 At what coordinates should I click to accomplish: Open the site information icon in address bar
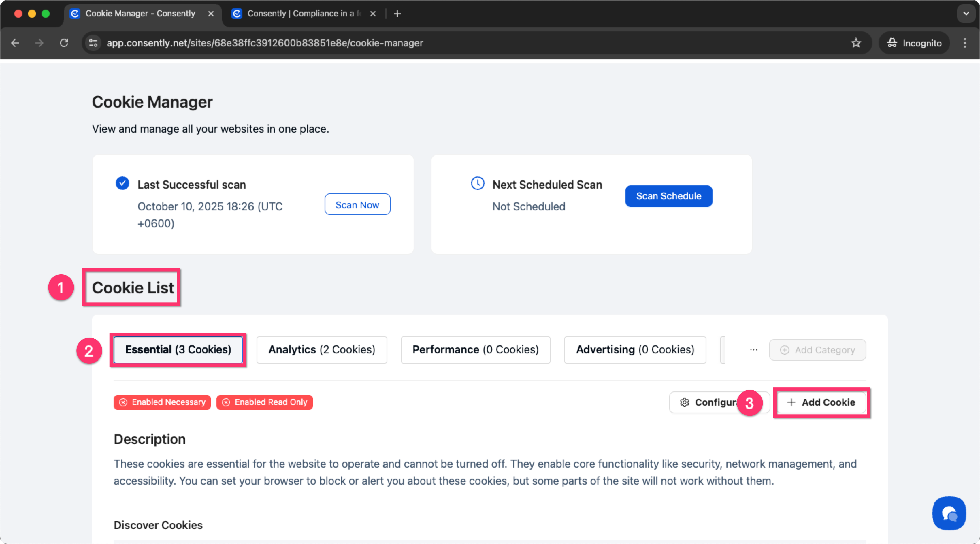[93, 43]
